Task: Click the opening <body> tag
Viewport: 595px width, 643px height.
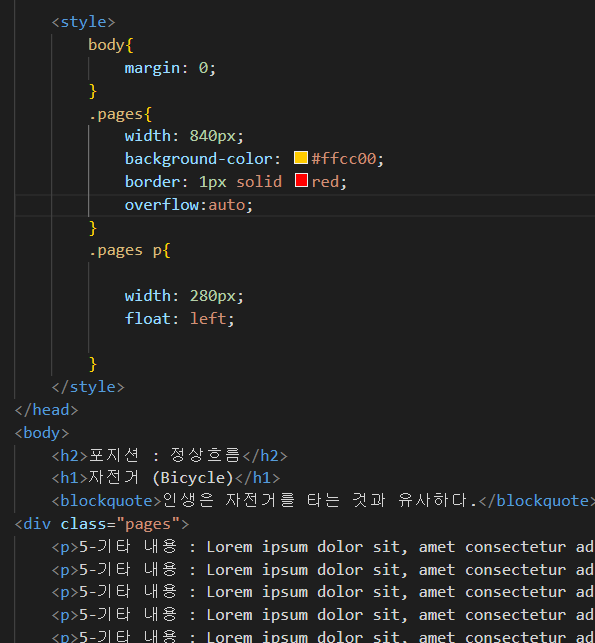Action: pos(42,433)
